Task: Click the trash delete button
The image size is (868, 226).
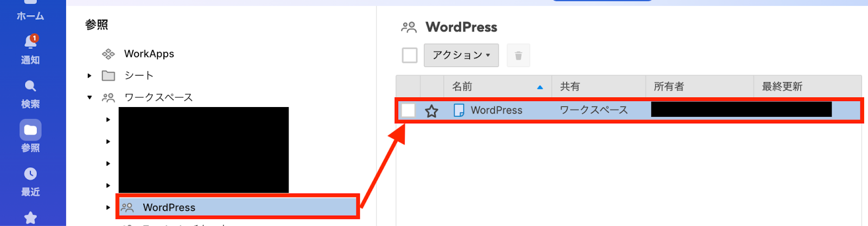Action: tap(518, 55)
